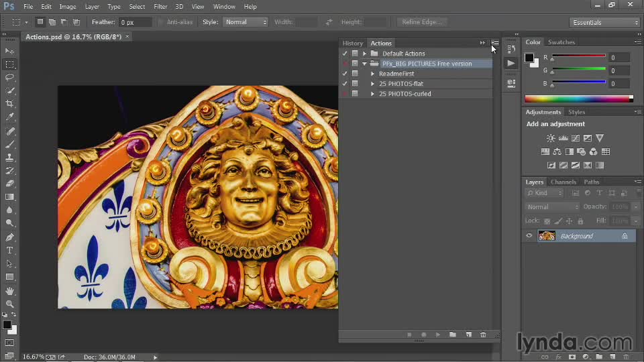This screenshot has height=362, width=644.
Task: Select the Pen tool
Action: click(x=9, y=237)
